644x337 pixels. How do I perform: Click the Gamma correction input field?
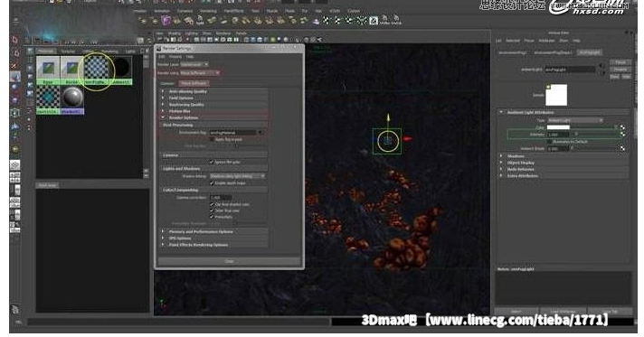[x=221, y=198]
